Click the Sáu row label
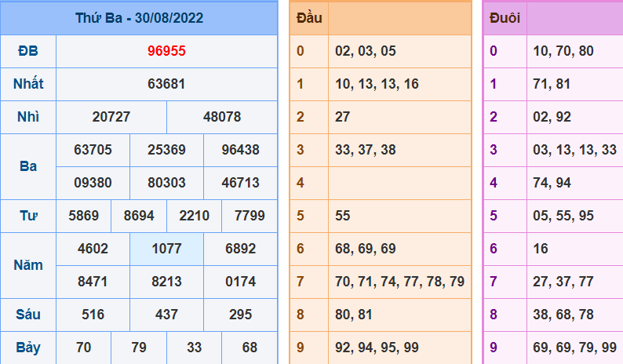Image resolution: width=623 pixels, height=364 pixels. click(28, 315)
